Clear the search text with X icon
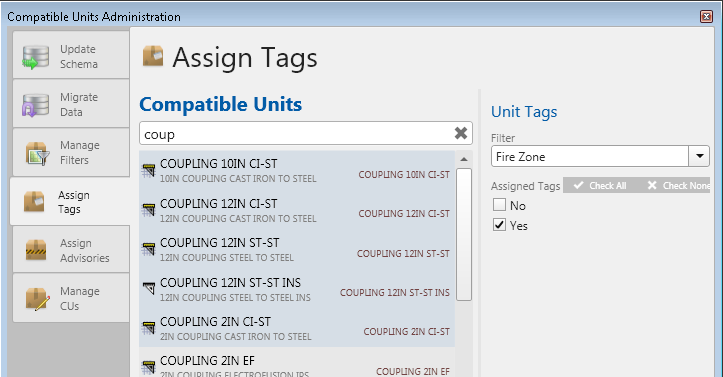This screenshot has height=377, width=723. pyautogui.click(x=461, y=133)
